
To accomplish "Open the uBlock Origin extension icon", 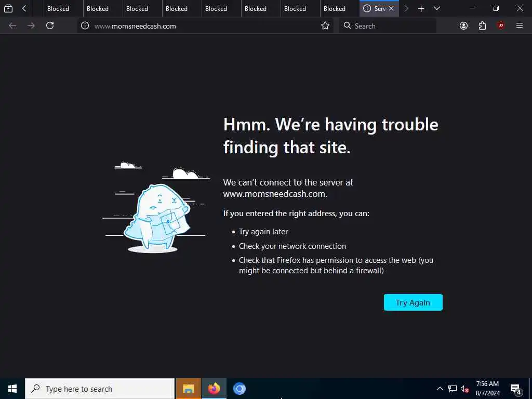I will (500, 25).
